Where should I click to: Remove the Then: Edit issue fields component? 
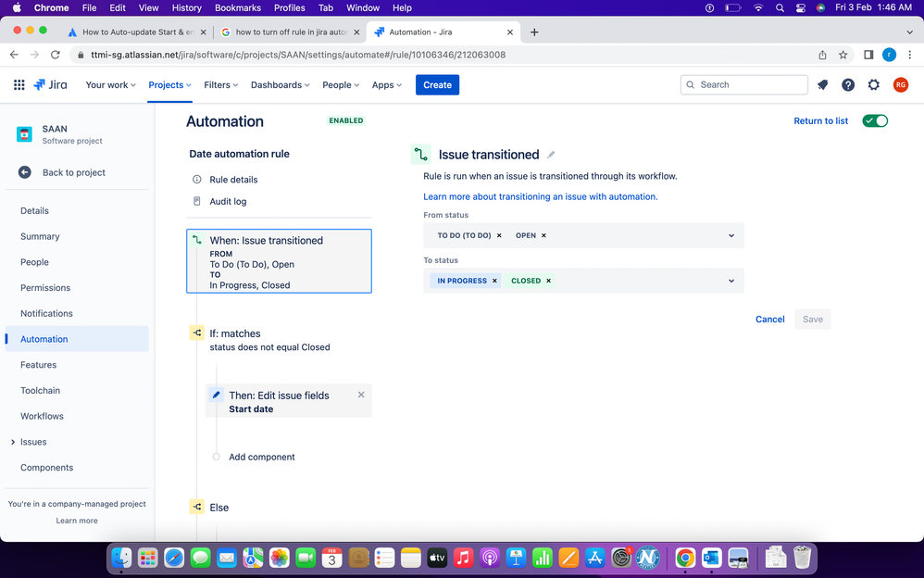click(361, 395)
